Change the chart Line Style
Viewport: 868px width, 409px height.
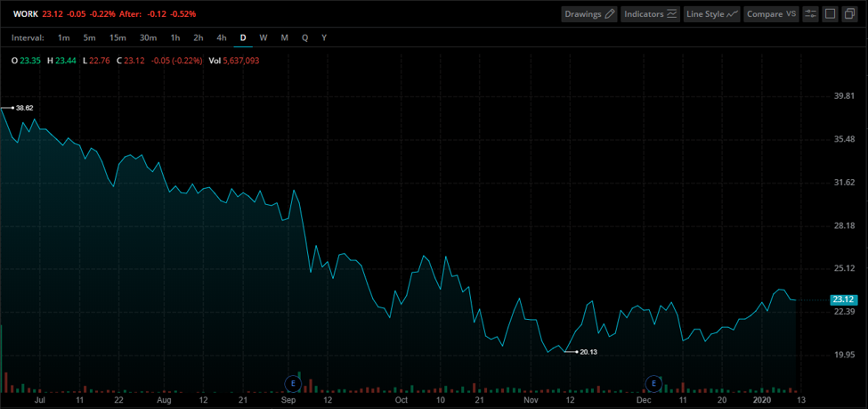(x=711, y=14)
